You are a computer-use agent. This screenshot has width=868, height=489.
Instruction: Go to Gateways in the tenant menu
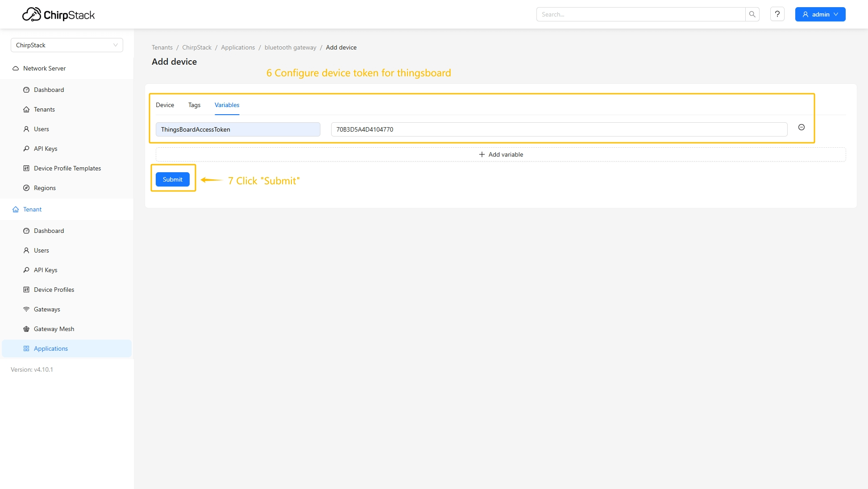pos(47,309)
